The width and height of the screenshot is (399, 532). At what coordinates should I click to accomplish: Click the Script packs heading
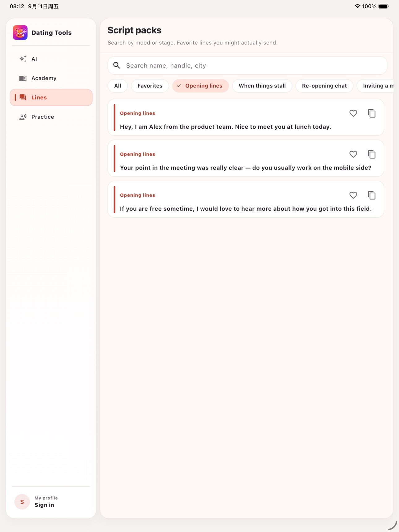(134, 30)
